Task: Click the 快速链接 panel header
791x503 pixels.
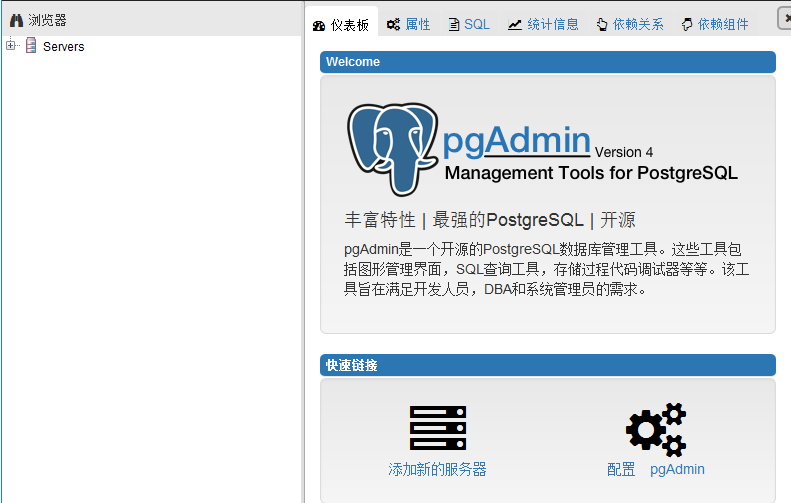Action: (x=548, y=365)
